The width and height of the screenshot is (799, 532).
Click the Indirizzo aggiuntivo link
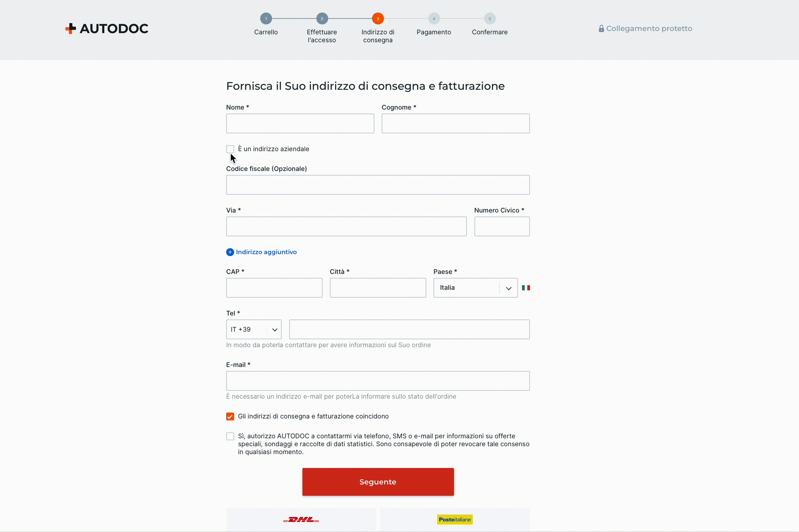266,252
